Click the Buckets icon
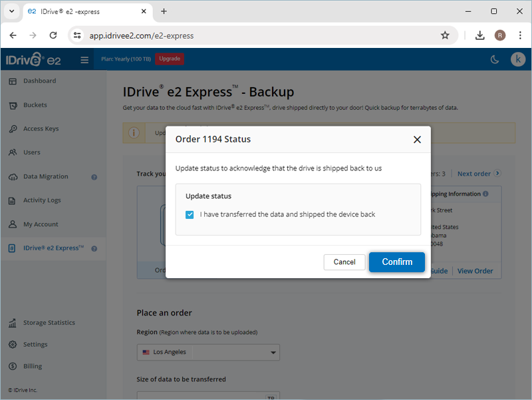This screenshot has width=532, height=400. [13, 106]
